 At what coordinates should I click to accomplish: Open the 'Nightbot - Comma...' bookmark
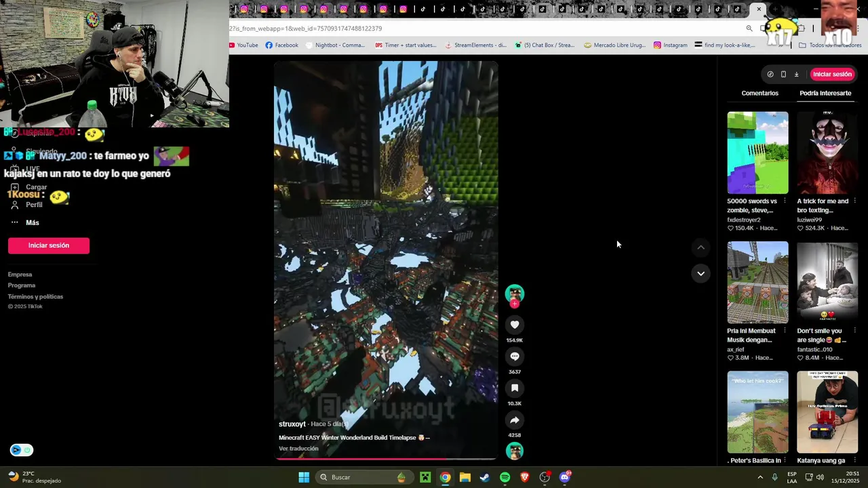(x=335, y=45)
